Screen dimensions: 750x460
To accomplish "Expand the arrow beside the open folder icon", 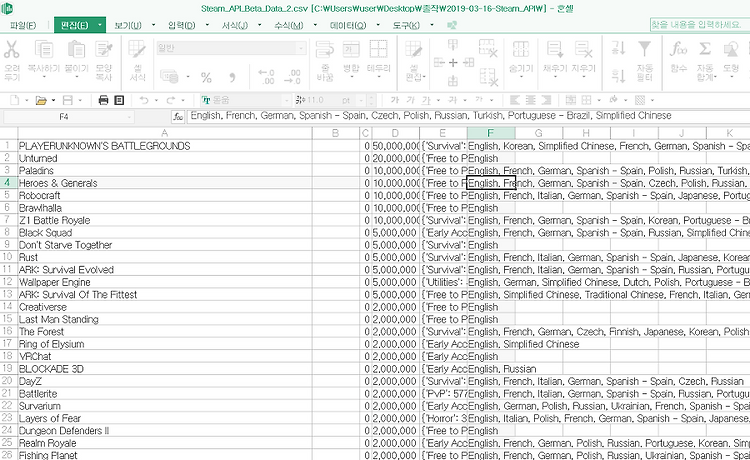I will (x=53, y=100).
